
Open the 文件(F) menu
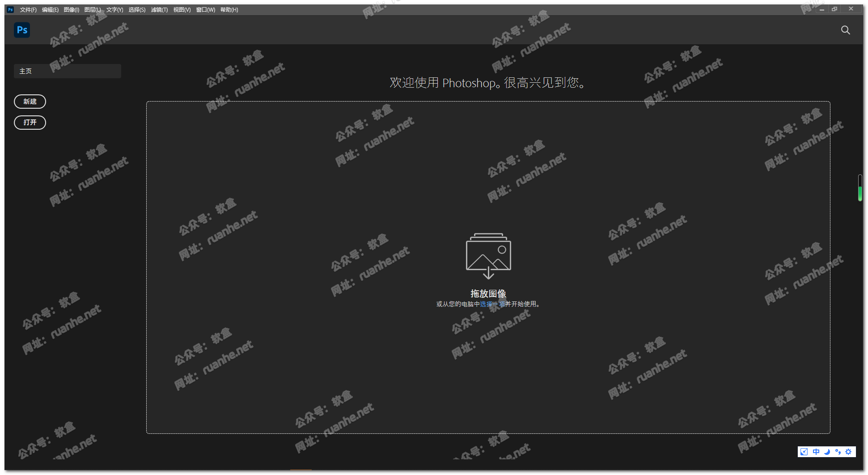click(x=28, y=10)
